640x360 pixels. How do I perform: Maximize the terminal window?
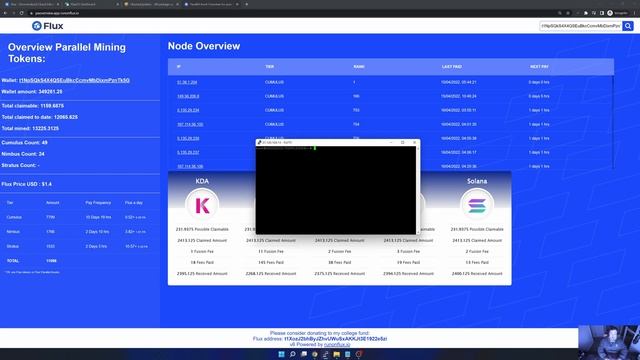pyautogui.click(x=402, y=142)
